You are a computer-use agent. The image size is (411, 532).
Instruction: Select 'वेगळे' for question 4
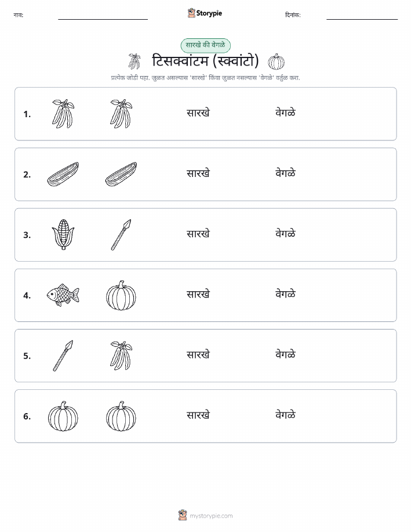[x=286, y=294]
